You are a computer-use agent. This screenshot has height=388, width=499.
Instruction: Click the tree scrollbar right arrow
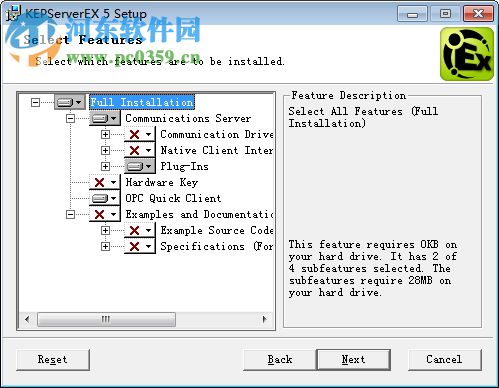(x=265, y=319)
